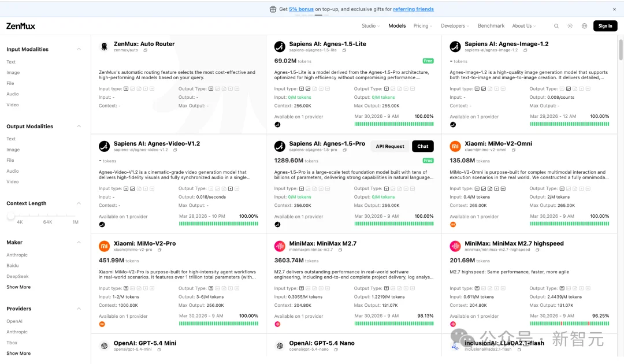Open the search icon in the header
This screenshot has width=624, height=364.
[556, 26]
